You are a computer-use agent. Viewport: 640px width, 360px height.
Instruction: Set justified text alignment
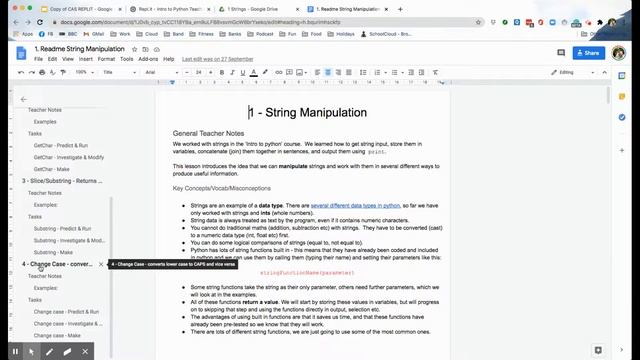pyautogui.click(x=349, y=72)
